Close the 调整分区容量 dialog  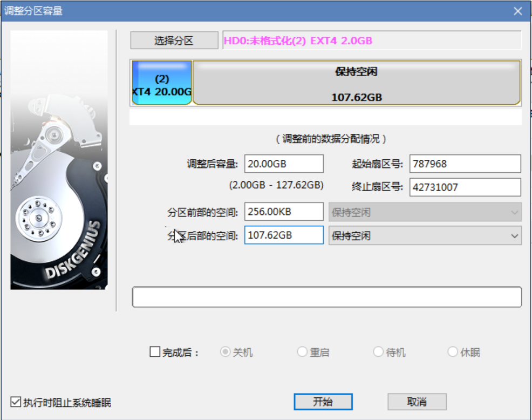click(x=517, y=11)
